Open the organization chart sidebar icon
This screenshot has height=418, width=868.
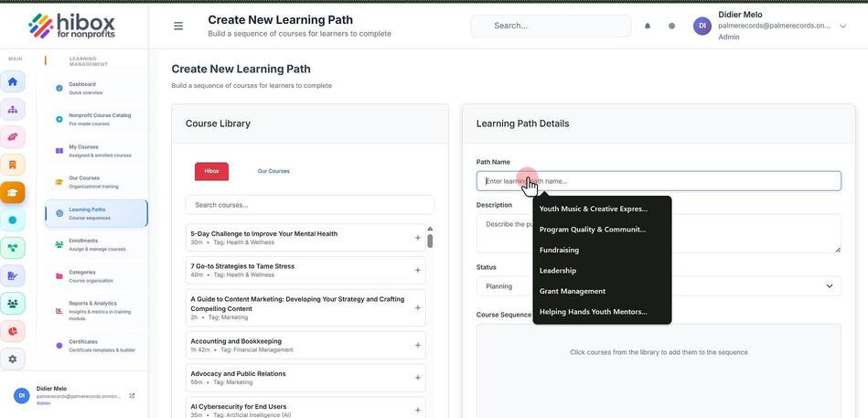(13, 110)
